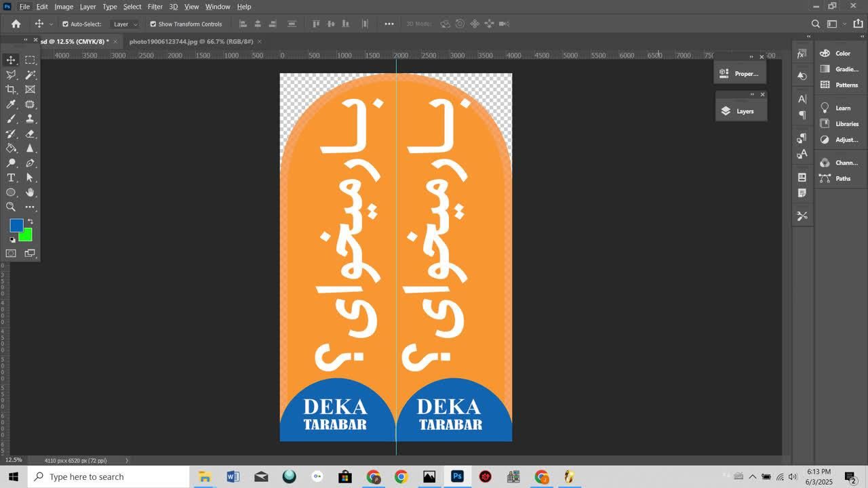Open the Libraries panel
Viewport: 868px width, 488px height.
[841, 124]
